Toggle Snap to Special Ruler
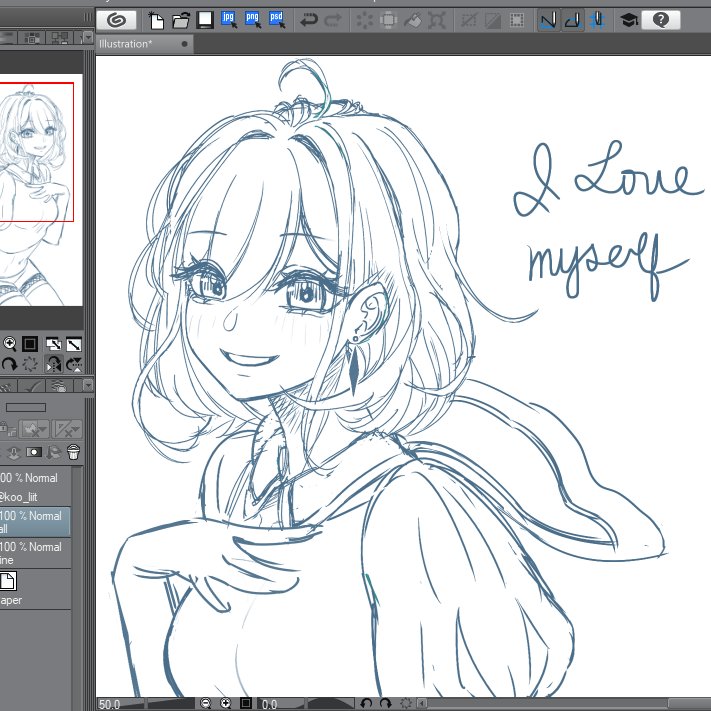This screenshot has height=711, width=711. [573, 20]
